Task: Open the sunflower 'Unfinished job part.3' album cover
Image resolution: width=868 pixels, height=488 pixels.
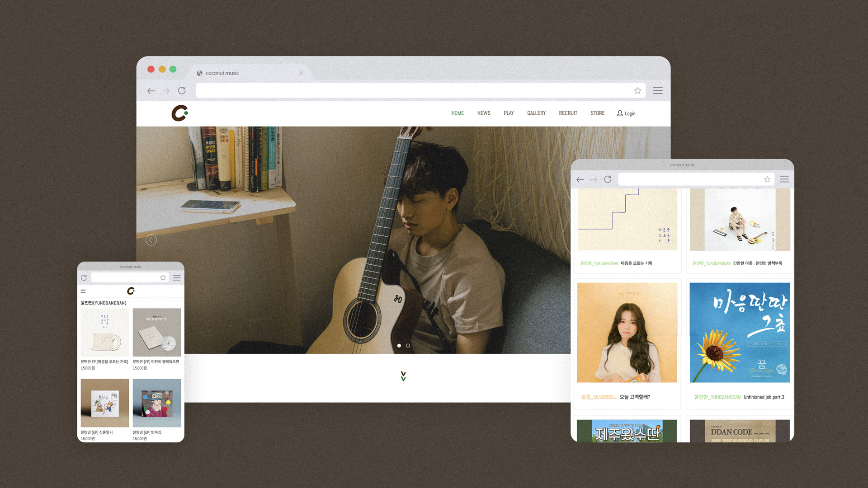Action: (740, 333)
